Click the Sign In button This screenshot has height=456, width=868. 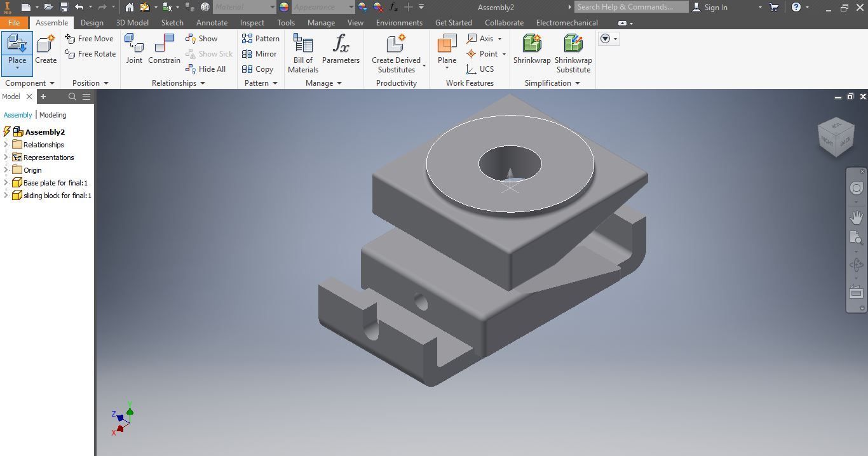(x=709, y=7)
